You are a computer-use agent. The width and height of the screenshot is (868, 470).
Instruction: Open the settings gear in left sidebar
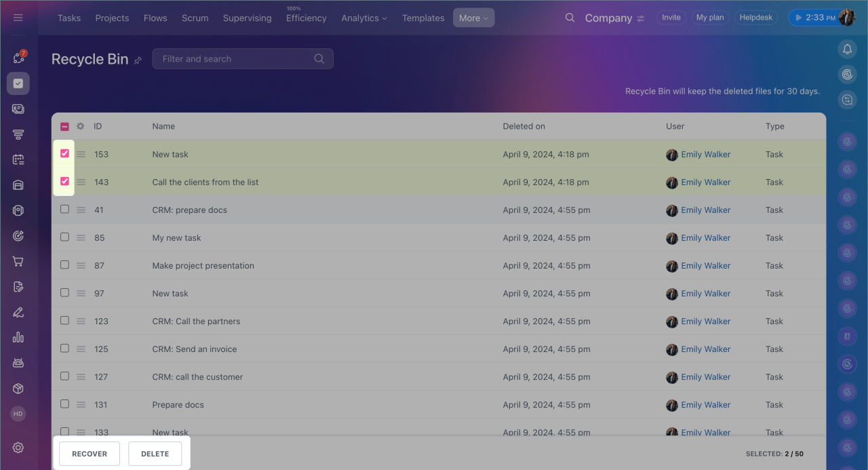tap(18, 448)
